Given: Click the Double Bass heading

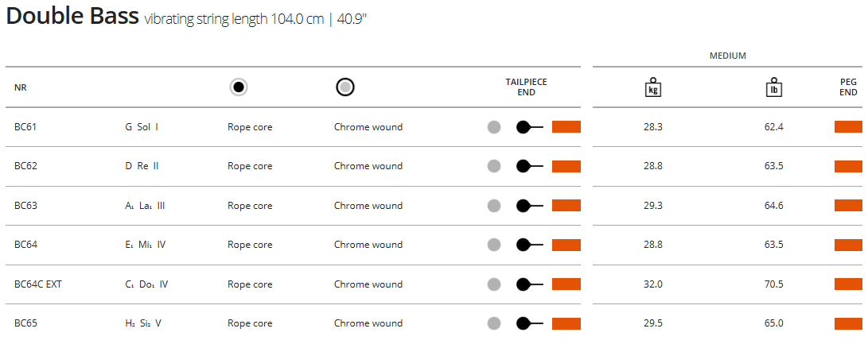Looking at the screenshot, I should click(72, 17).
